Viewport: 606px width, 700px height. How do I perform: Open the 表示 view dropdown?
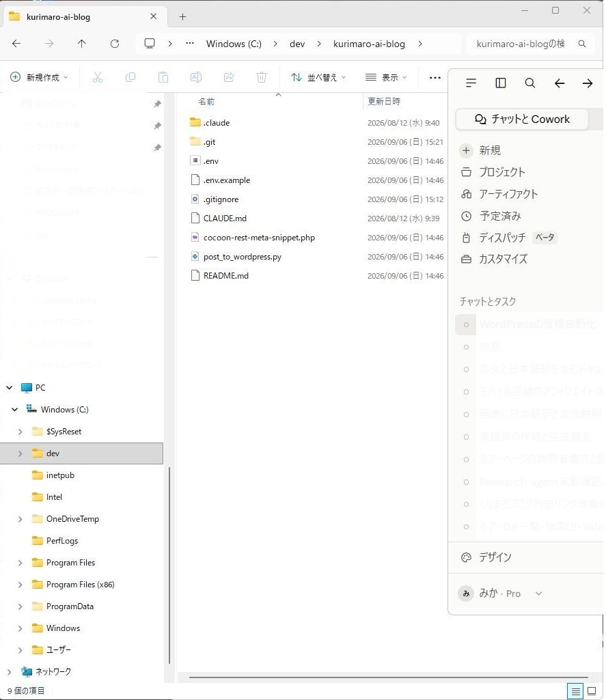tap(386, 77)
